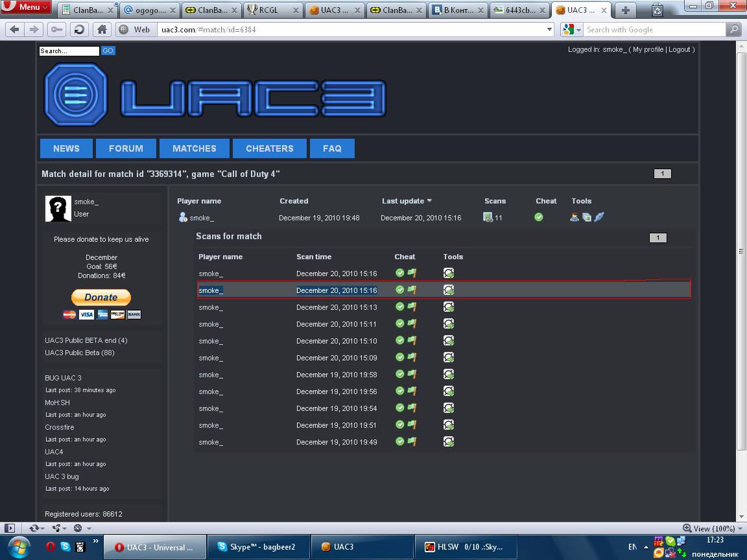Click Windows Start orb
This screenshot has height=560, width=747.
19,547
